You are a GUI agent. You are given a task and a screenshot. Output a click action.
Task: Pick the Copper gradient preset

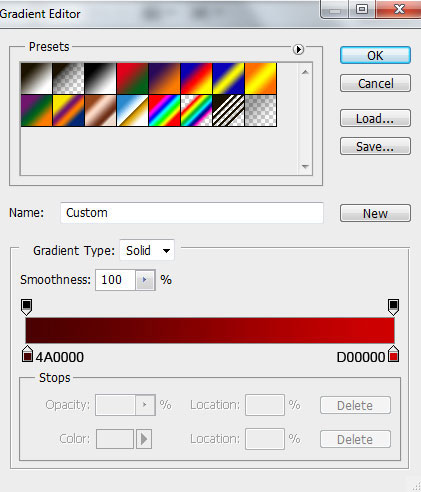point(100,110)
